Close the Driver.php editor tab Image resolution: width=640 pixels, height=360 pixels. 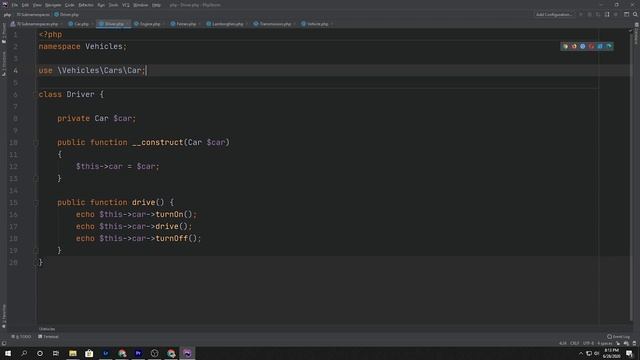coord(127,24)
